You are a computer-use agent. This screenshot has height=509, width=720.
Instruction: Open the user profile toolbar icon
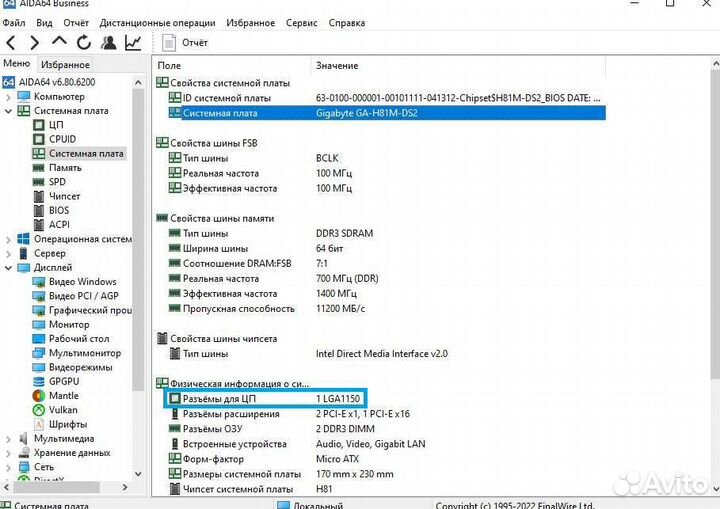click(109, 43)
